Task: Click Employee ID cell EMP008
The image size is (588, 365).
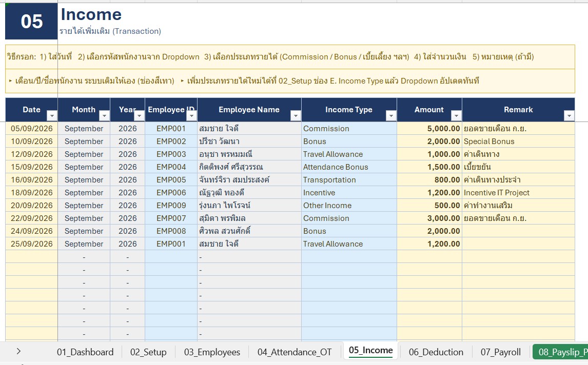Action: click(x=171, y=231)
